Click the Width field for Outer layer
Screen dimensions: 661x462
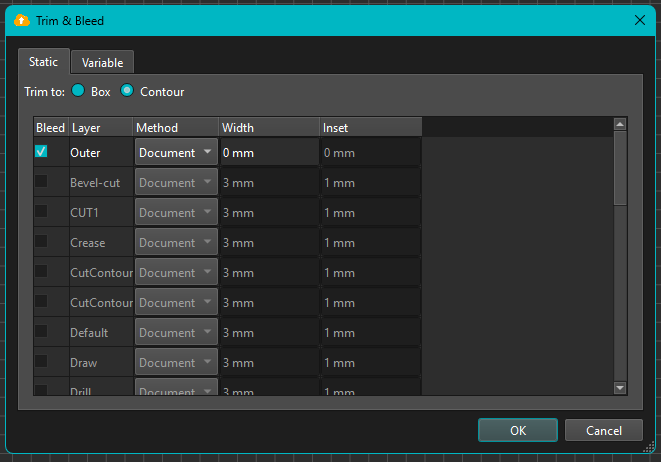267,152
